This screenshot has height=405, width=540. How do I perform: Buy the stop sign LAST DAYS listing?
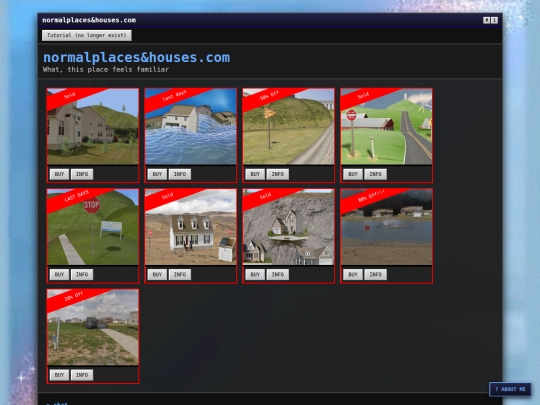[x=59, y=274]
